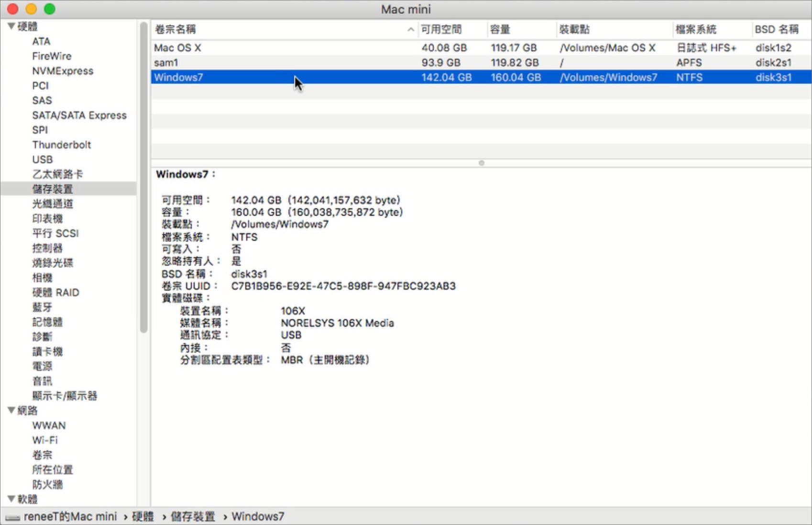Image resolution: width=812 pixels, height=525 pixels.
Task: Click NORELSYS 106X Media text
Action: (337, 323)
